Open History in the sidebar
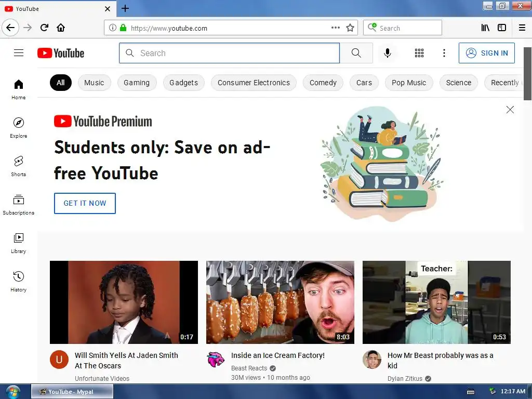 (19, 282)
